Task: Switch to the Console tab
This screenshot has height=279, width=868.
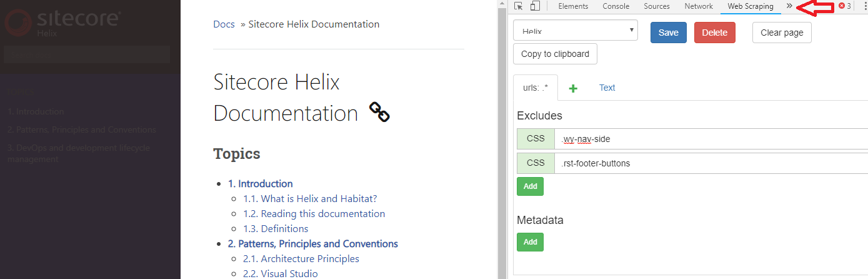Action: (616, 6)
